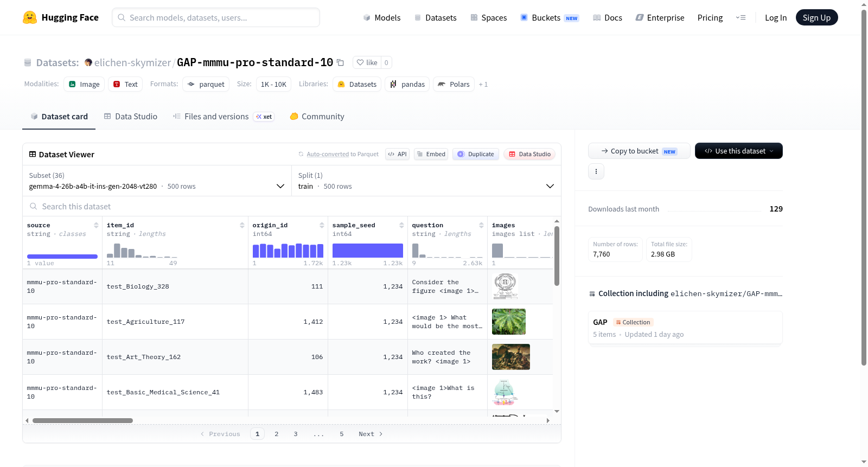Select the 1K - 10K size tag
This screenshot has height=467, width=868.
point(273,84)
